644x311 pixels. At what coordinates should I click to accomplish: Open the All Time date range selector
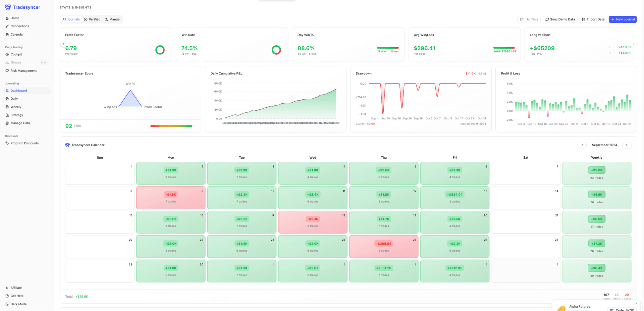pos(529,19)
